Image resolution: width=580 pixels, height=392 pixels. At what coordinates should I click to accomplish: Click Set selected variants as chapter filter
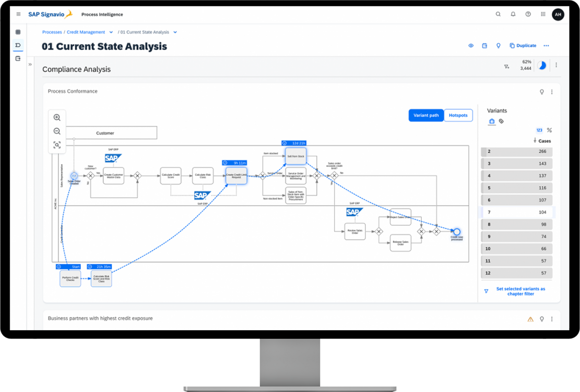[520, 291]
